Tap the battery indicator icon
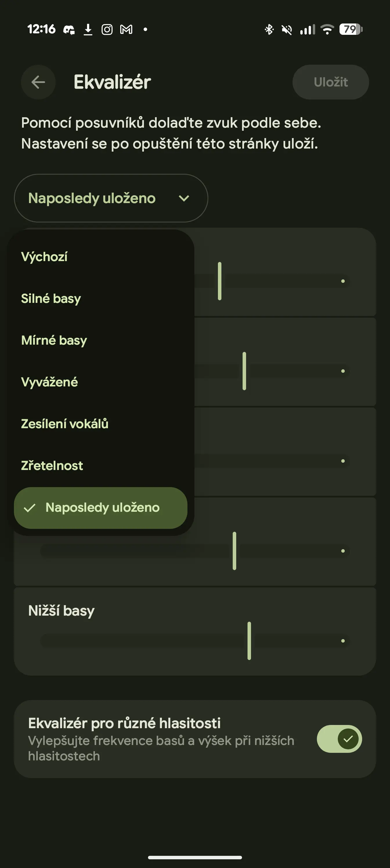Image resolution: width=390 pixels, height=868 pixels. coord(351,30)
